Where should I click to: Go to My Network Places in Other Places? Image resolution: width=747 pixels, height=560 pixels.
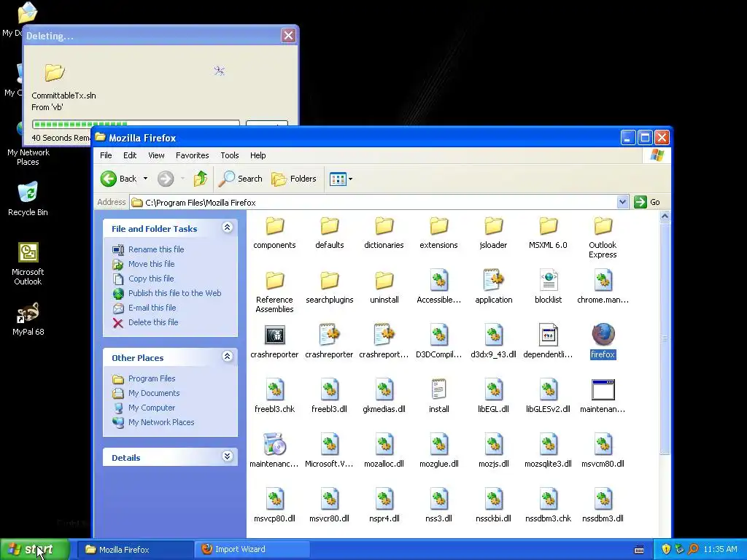pos(161,422)
